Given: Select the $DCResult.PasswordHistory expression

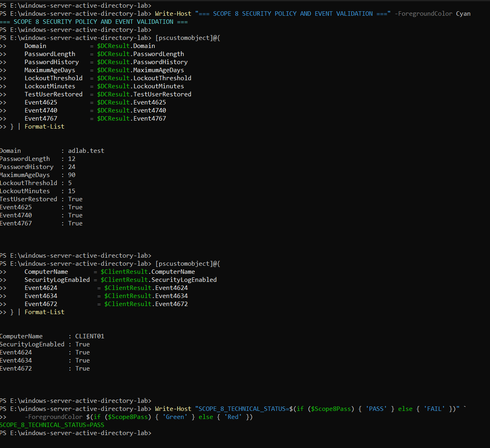Looking at the screenshot, I should 142,62.
